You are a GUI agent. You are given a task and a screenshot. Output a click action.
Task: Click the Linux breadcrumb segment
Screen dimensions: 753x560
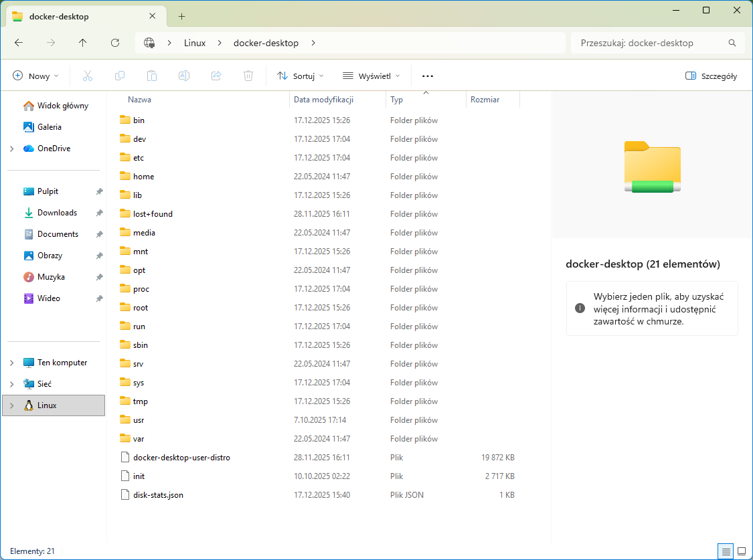(x=195, y=43)
